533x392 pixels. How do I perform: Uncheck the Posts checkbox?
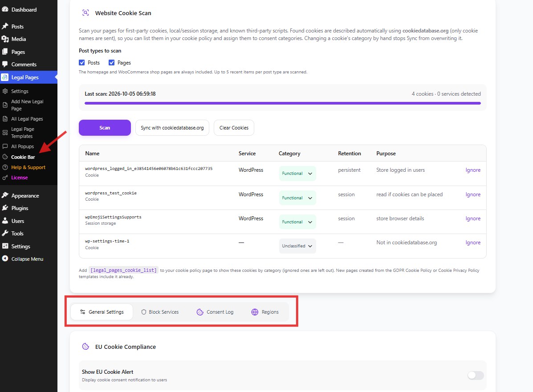[x=81, y=62]
